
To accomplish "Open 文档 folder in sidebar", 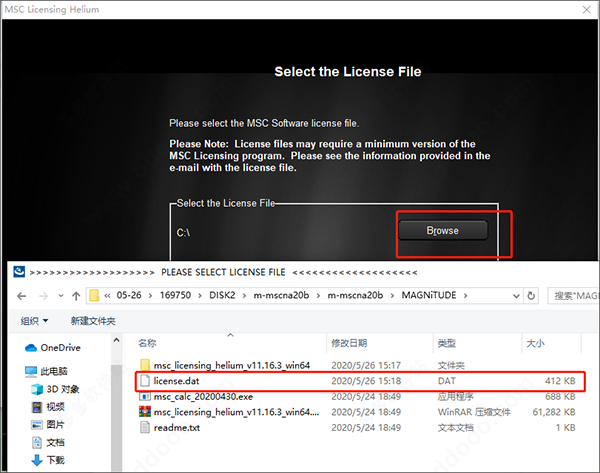I will 55,442.
